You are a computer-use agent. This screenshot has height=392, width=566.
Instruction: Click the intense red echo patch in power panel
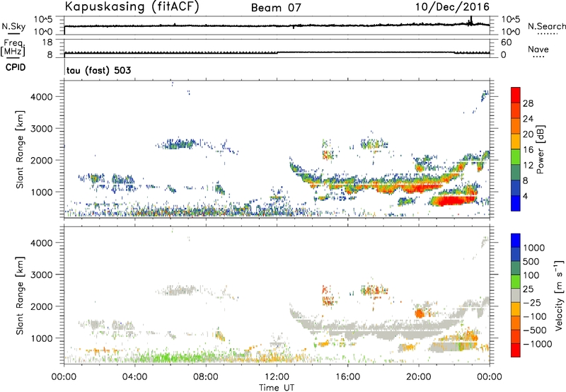[x=453, y=200]
